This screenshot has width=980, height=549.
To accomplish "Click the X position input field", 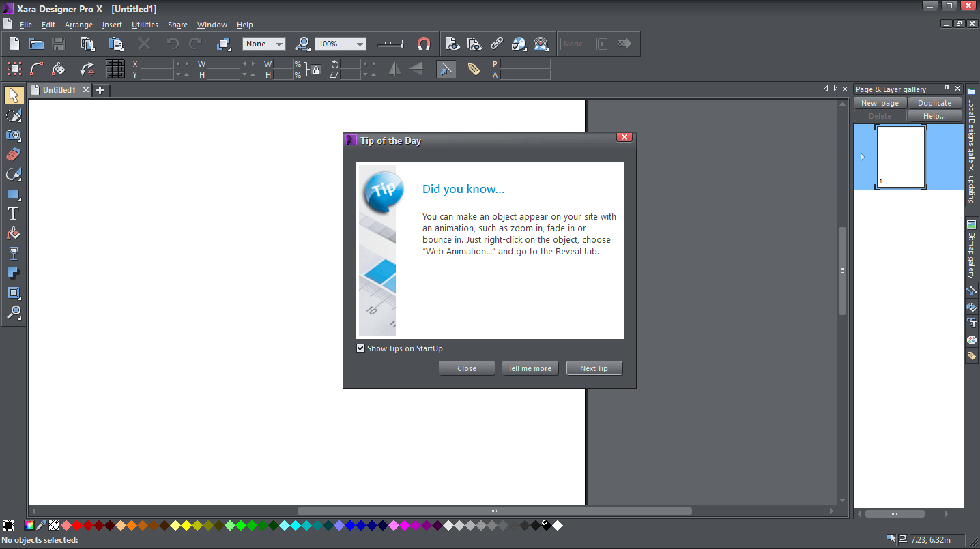I will (x=157, y=64).
